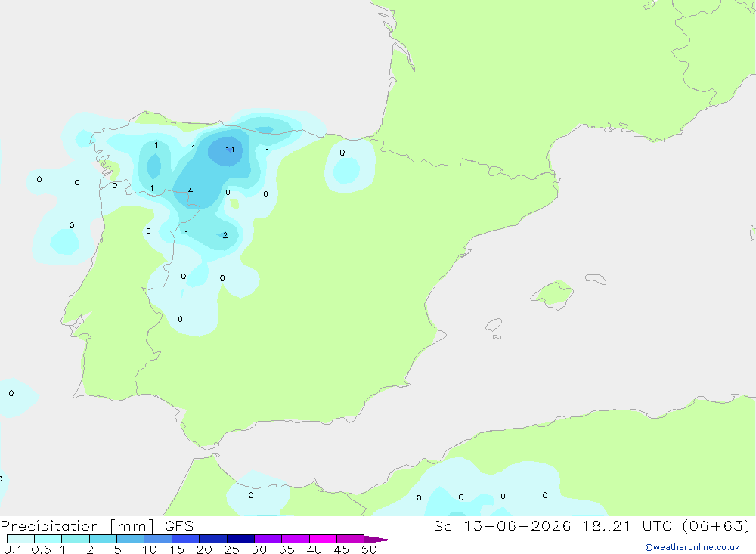Click the '40' legend scale label
Image resolution: width=756 pixels, height=554 pixels.
click(x=314, y=549)
